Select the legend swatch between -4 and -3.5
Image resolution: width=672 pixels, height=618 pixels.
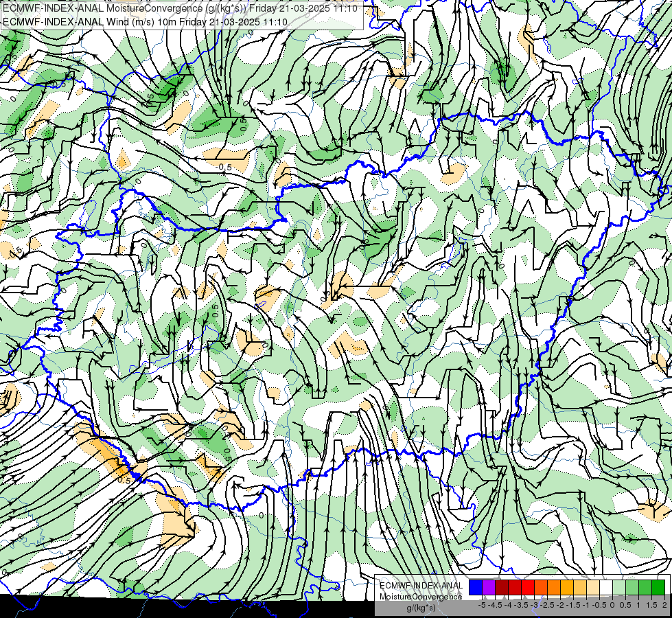point(515,588)
